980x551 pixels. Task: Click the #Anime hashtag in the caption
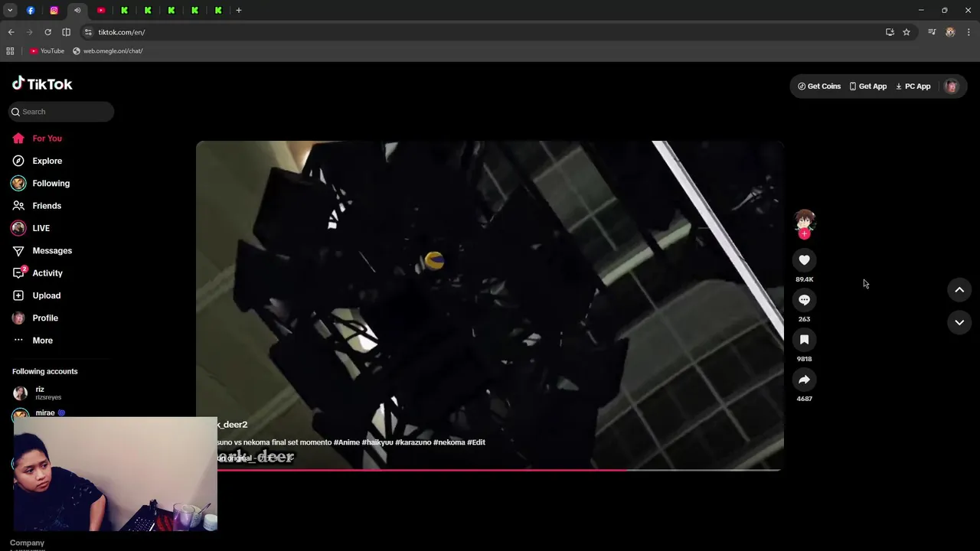(x=347, y=442)
